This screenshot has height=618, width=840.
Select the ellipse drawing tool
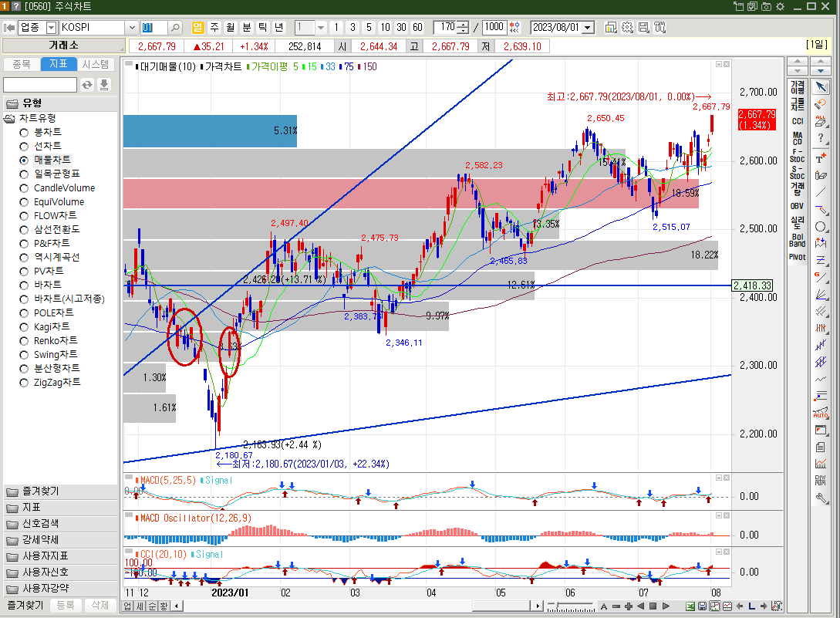click(x=820, y=227)
